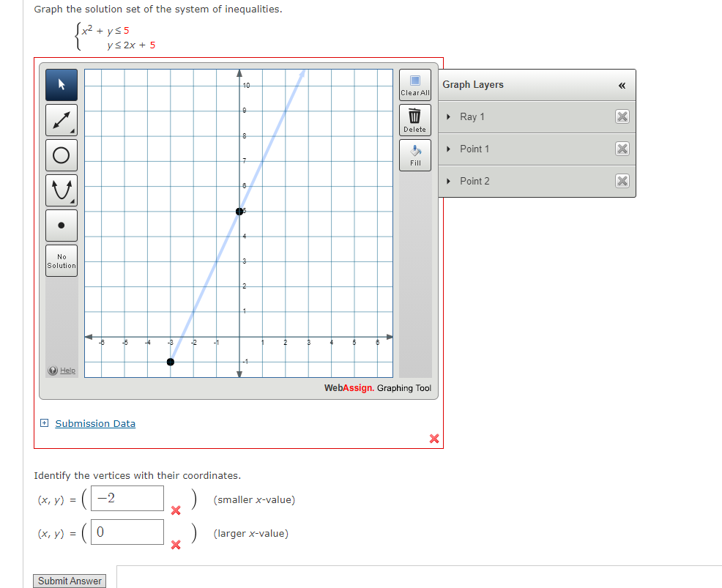Clear All objects from the graph

[x=414, y=85]
